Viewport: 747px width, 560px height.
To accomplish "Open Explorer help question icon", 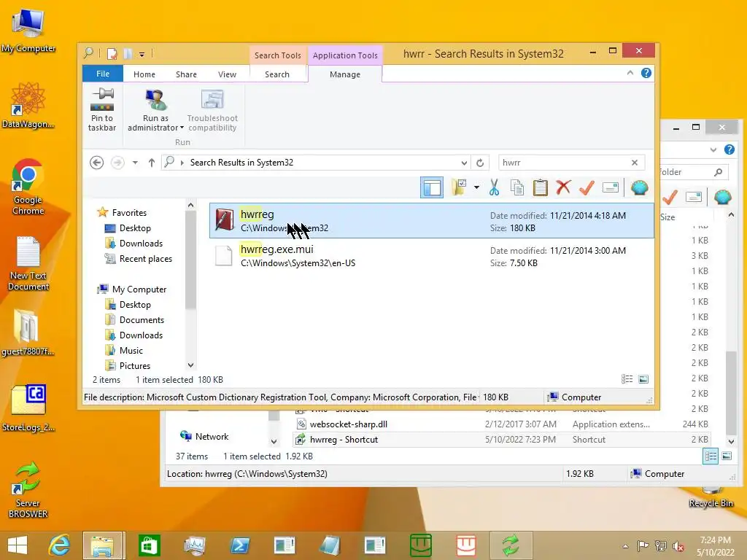I will click(646, 73).
